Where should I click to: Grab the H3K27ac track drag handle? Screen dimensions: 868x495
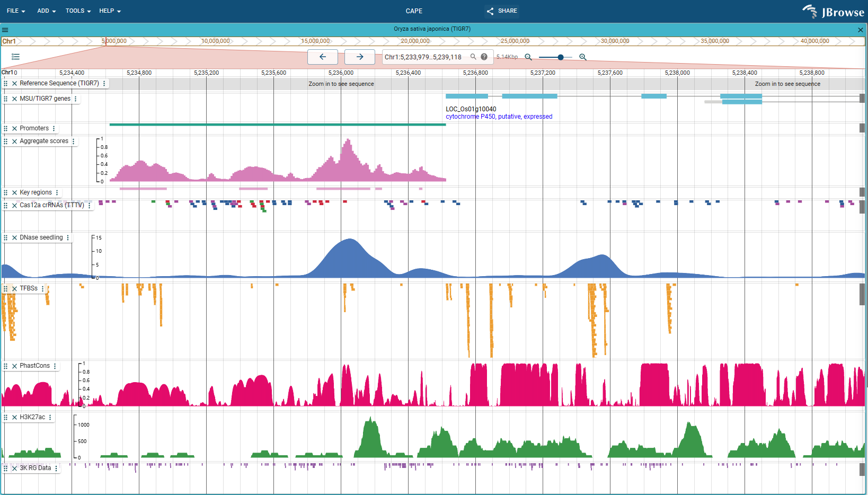tap(6, 418)
